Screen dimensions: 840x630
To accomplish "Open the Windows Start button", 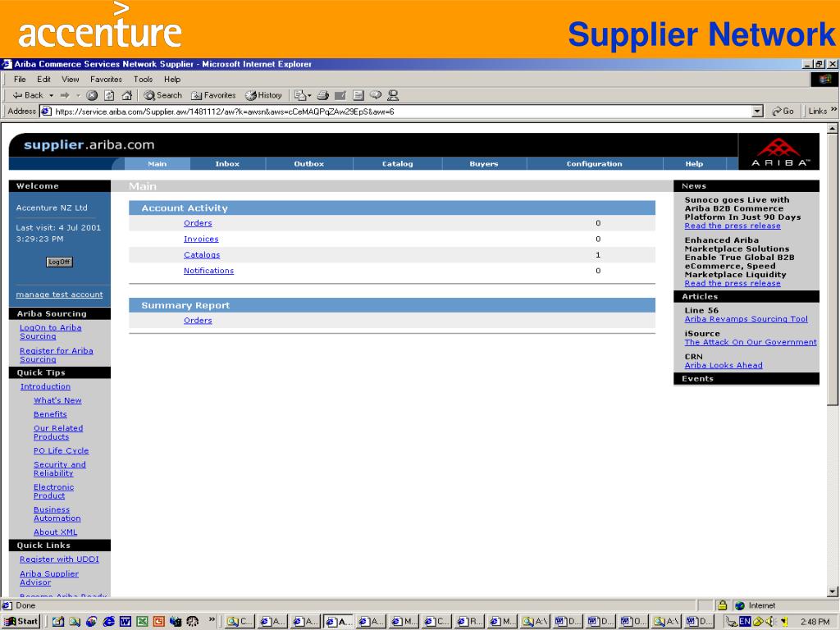I will [21, 622].
